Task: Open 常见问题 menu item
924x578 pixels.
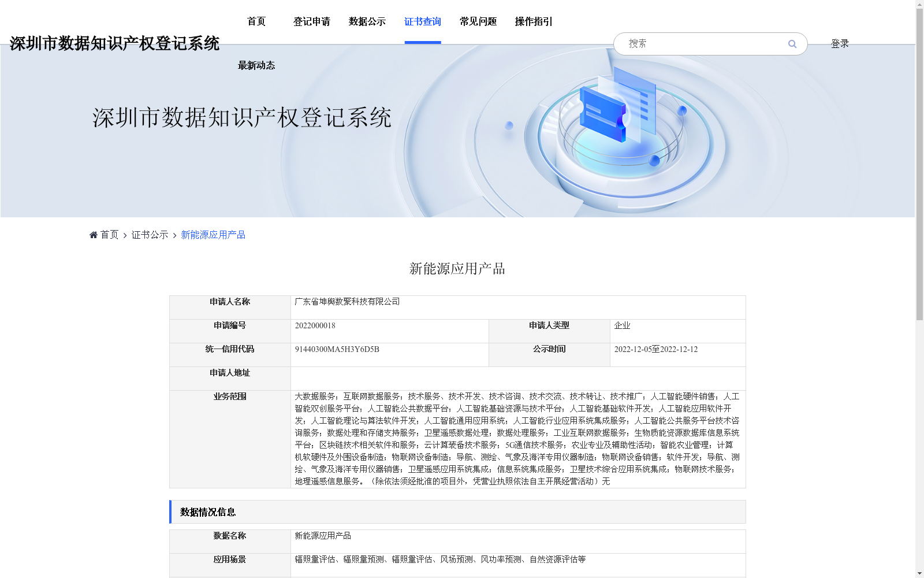Action: click(478, 21)
